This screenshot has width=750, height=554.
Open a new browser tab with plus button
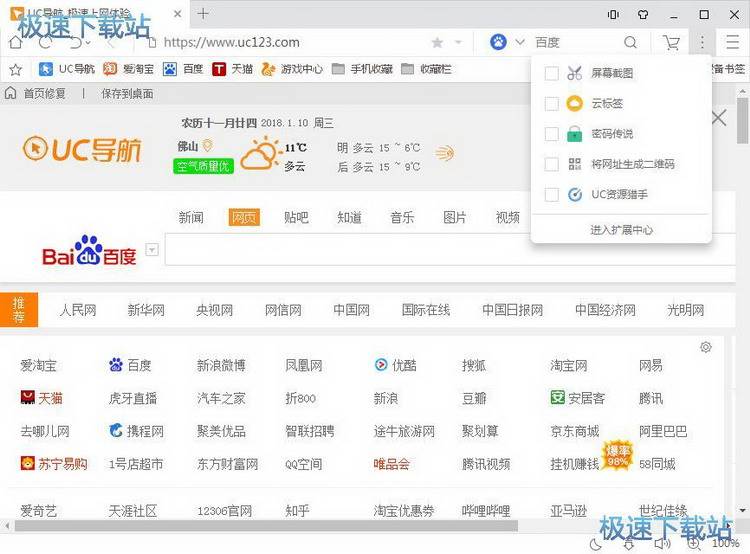[203, 13]
